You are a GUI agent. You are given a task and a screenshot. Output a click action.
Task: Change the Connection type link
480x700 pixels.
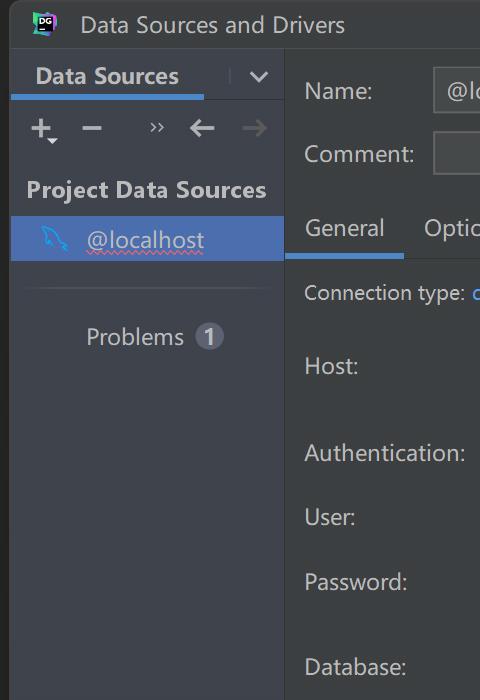click(x=476, y=293)
